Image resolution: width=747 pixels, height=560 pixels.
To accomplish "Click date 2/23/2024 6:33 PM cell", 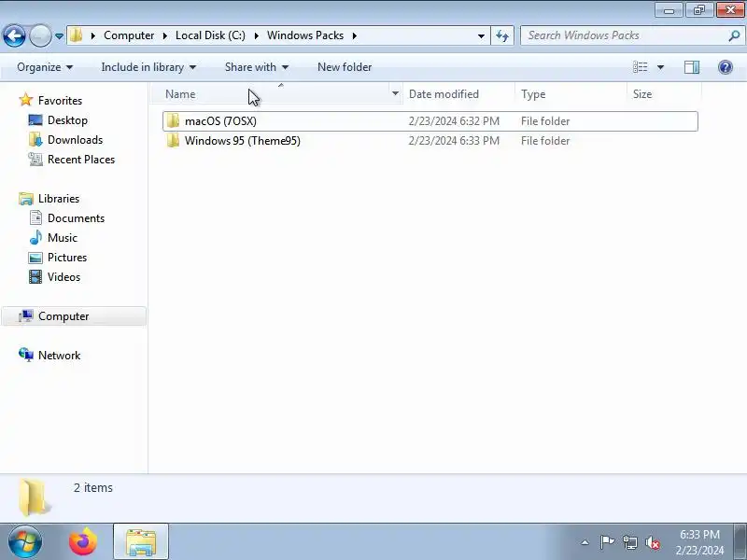I will click(454, 141).
